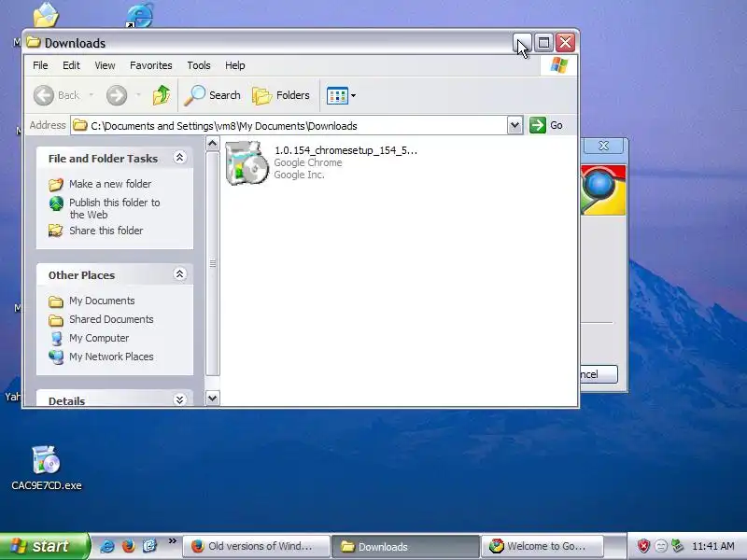The height and width of the screenshot is (560, 747).
Task: Click the desktop folder icon above Downloads window
Action: [x=46, y=14]
